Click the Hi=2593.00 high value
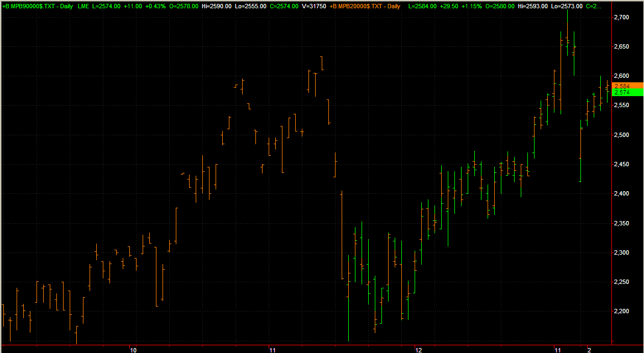The height and width of the screenshot is (353, 644). 533,6
